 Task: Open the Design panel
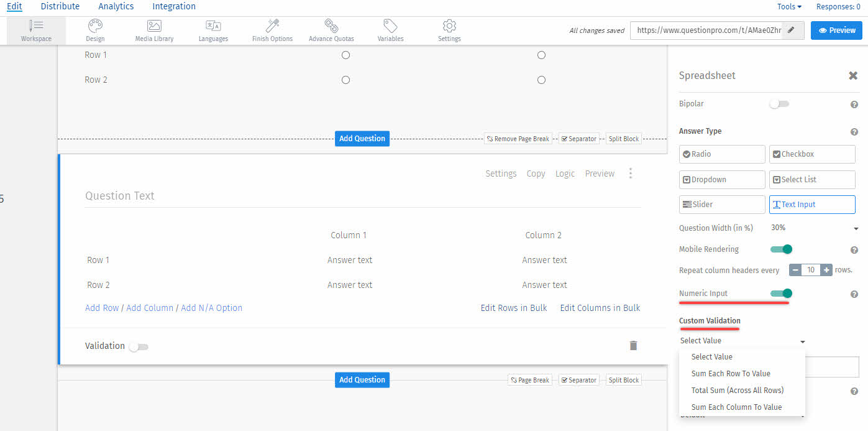click(x=94, y=30)
